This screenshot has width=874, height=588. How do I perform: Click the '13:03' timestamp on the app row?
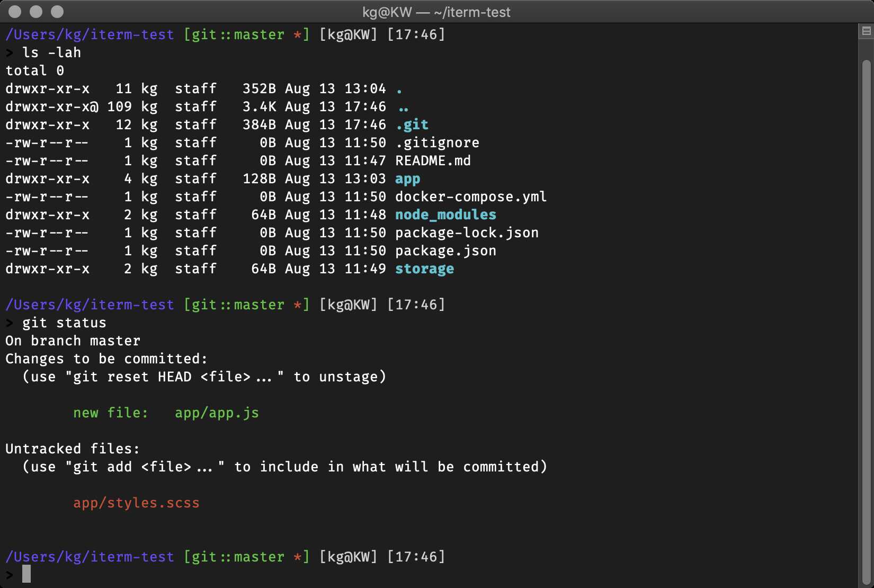[x=365, y=179]
